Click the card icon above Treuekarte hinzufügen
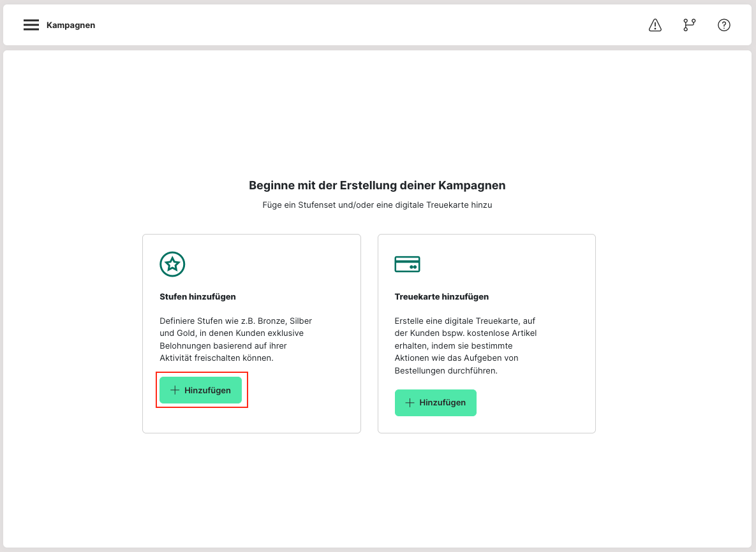 pyautogui.click(x=407, y=264)
